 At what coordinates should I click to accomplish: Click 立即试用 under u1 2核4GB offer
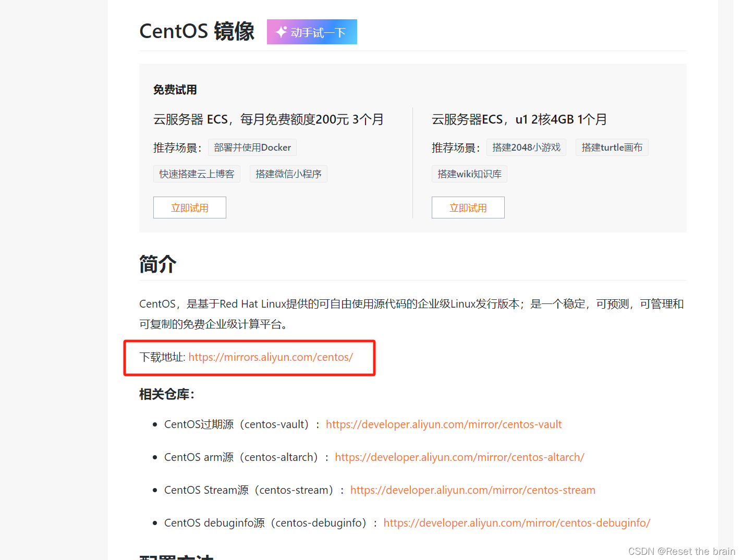pyautogui.click(x=468, y=208)
